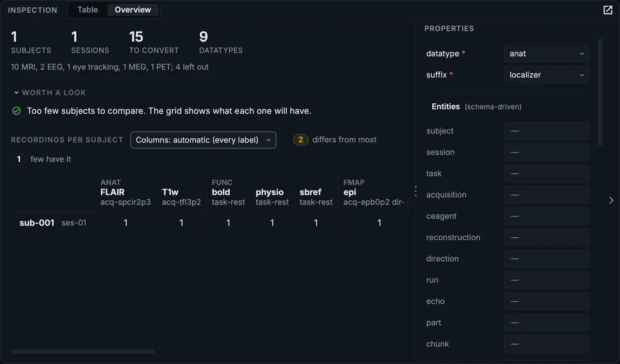Screen dimensions: 620x364
Task: Click the ceagent entity field
Action: point(546,216)
